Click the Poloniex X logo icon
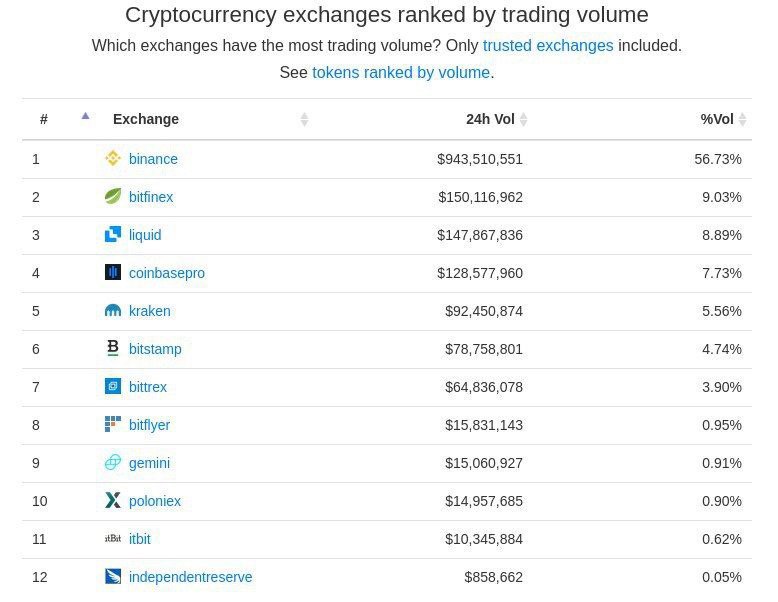This screenshot has height=602, width=778. point(113,500)
